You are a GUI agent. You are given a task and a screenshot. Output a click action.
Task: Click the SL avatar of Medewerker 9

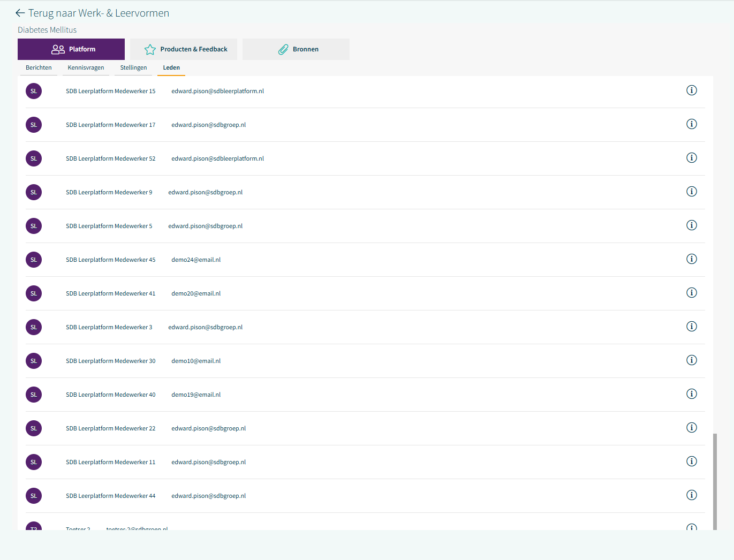tap(34, 192)
